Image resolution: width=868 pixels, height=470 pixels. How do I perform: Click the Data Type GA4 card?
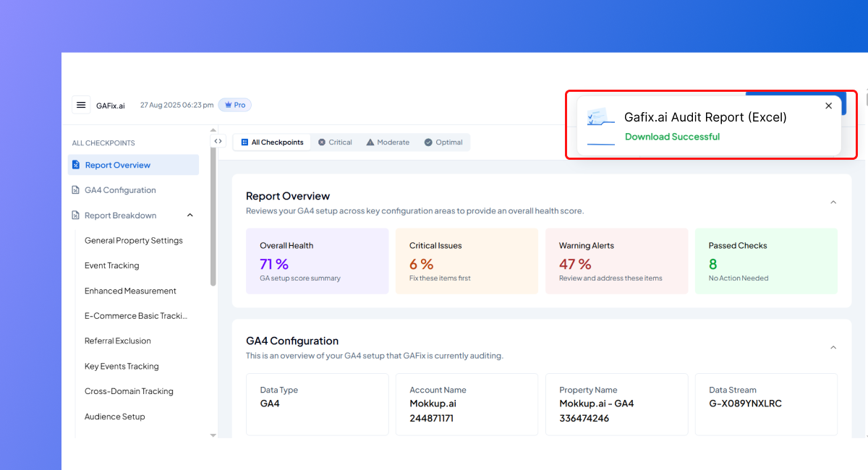317,404
